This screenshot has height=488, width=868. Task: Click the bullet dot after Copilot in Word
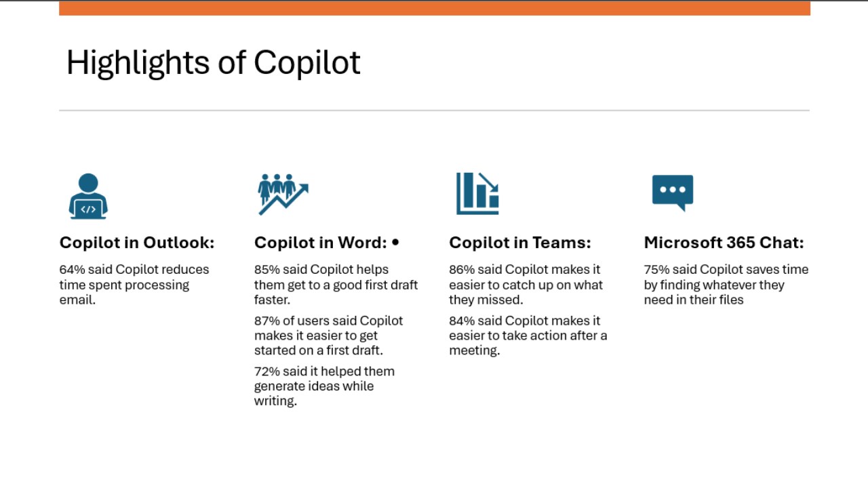click(x=395, y=242)
